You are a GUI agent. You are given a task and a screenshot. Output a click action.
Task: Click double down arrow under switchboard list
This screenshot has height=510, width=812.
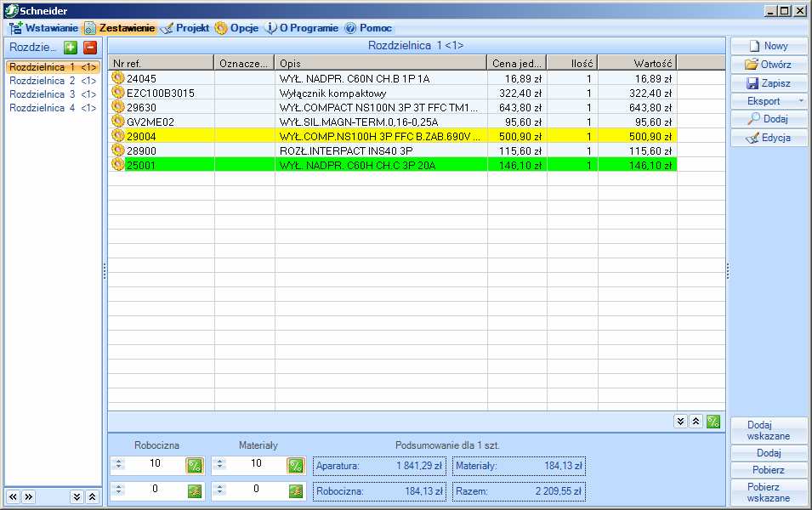point(77,497)
